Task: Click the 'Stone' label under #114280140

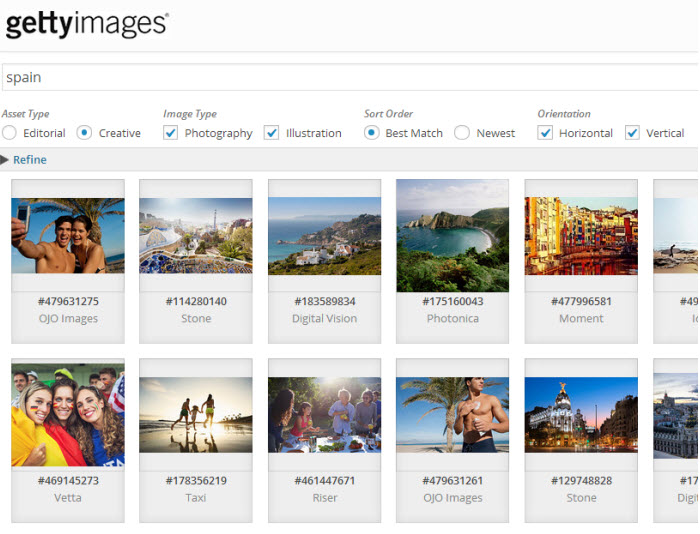Action: pos(196,318)
